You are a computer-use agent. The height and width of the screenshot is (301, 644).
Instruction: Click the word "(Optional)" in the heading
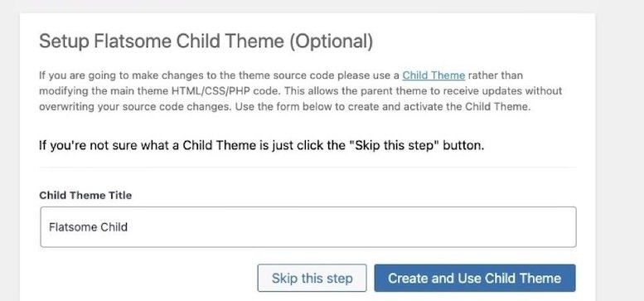click(331, 42)
